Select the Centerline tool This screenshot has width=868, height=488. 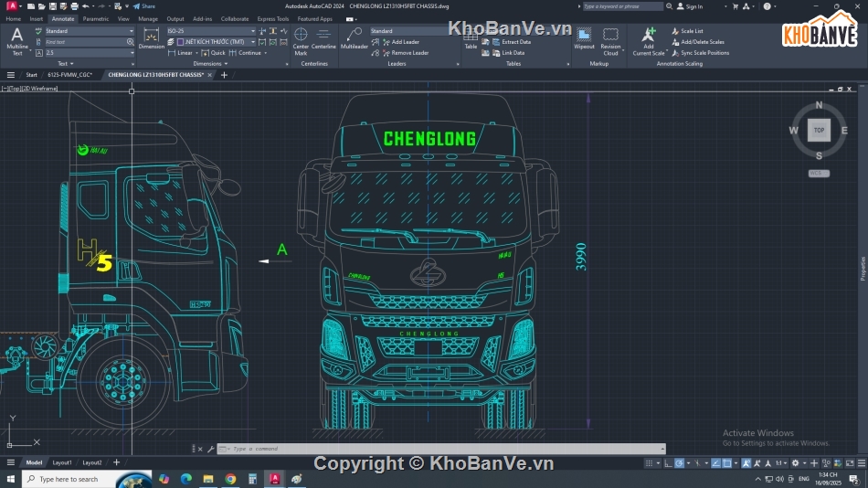(x=323, y=40)
